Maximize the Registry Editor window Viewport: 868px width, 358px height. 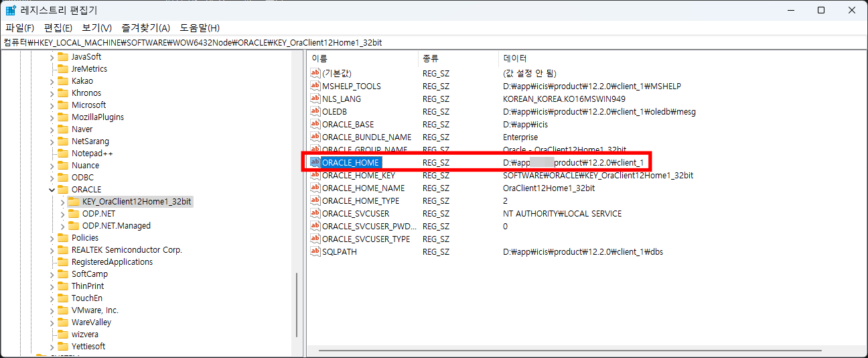[x=821, y=10]
